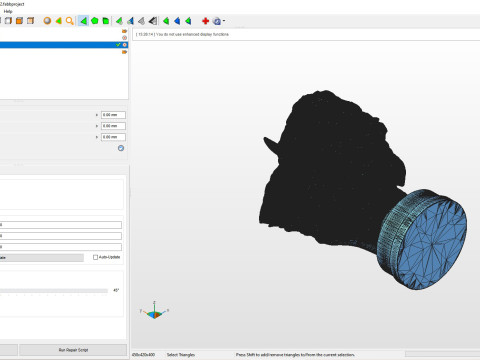The width and height of the screenshot is (480, 360).
Task: Select the green pentagon select surfaces tool
Action: tap(95, 21)
